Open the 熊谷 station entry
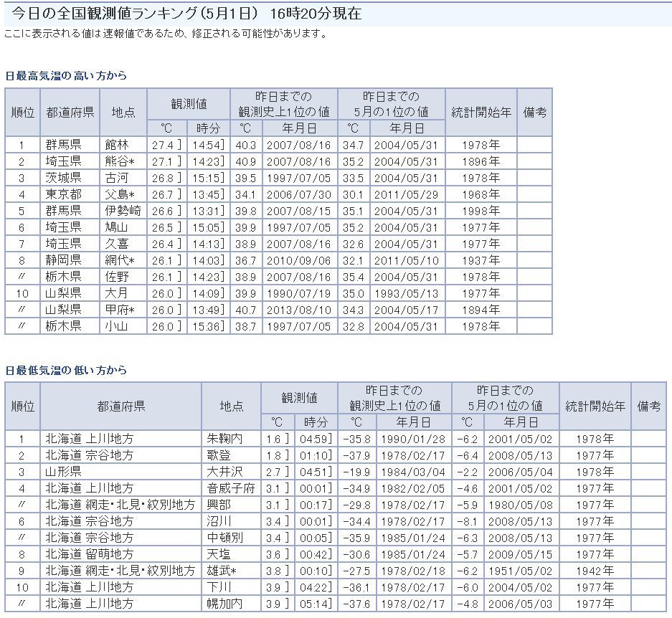Screen dimensions: 672x618 (120, 161)
